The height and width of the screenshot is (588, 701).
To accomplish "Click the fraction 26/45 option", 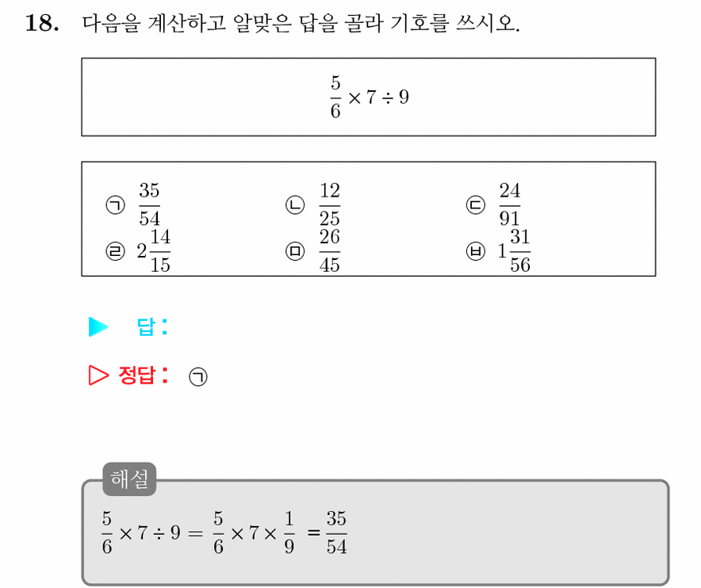I will (330, 250).
